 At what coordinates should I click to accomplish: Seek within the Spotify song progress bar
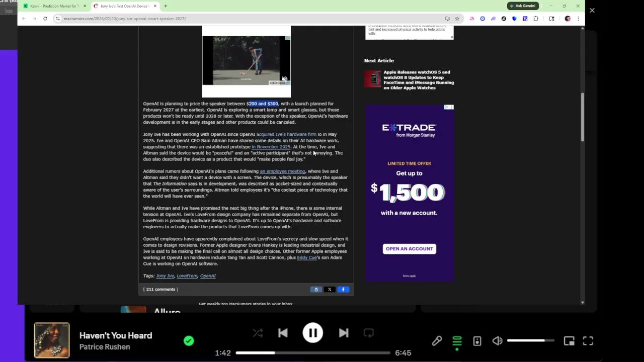click(313, 353)
